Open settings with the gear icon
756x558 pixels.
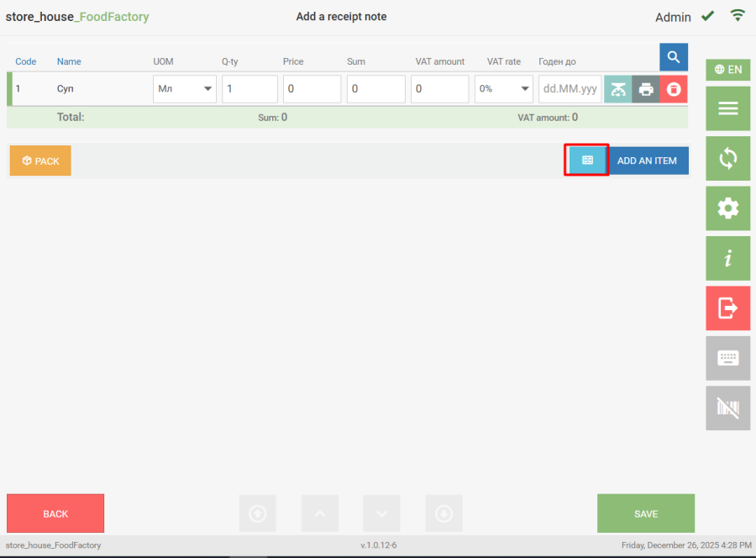tap(727, 208)
